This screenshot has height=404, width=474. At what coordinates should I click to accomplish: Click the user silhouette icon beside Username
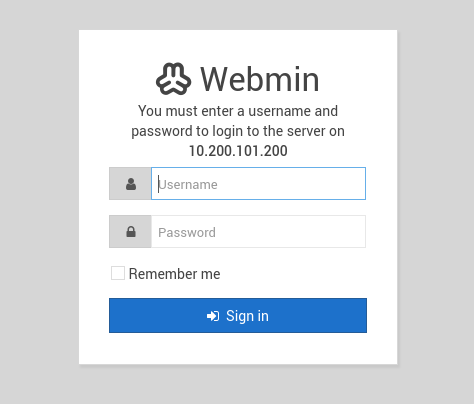[x=131, y=184]
